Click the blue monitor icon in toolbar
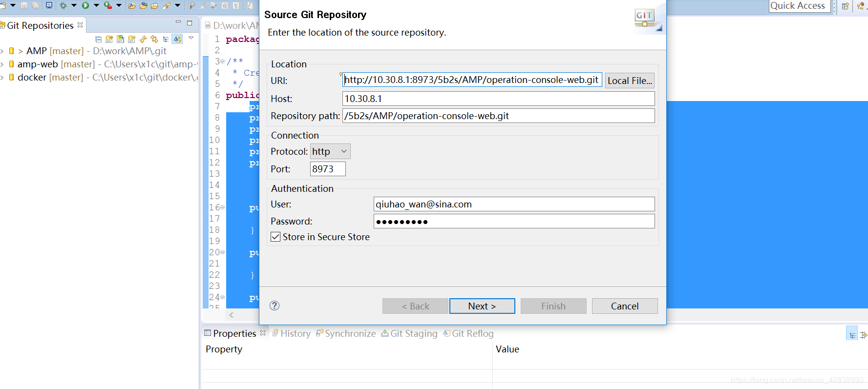The height and width of the screenshot is (389, 868). coord(49,5)
